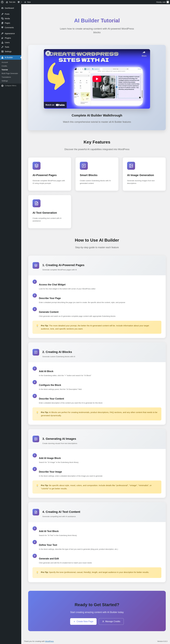Click the Smart Blocks feature icon

84,165
